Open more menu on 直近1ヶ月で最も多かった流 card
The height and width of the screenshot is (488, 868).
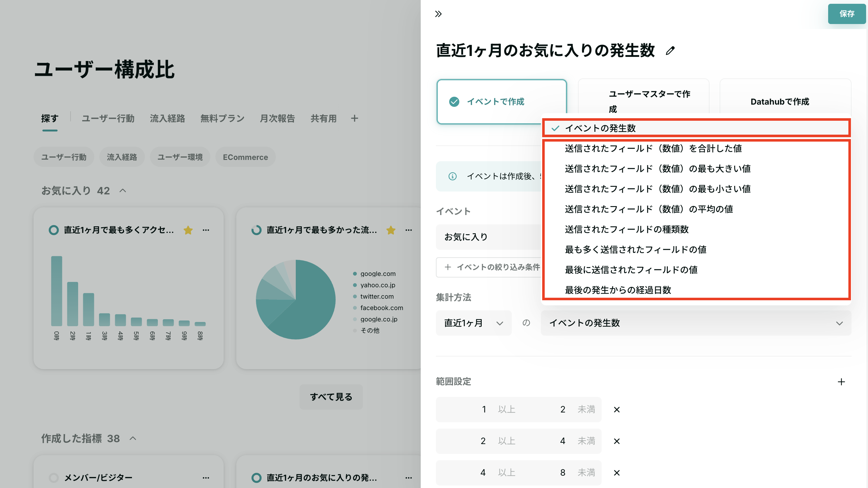(409, 230)
